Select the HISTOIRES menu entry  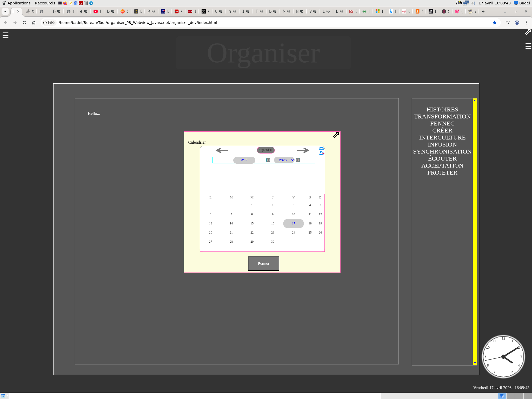point(442,110)
